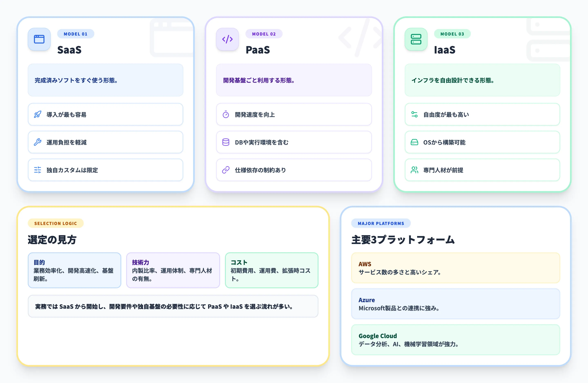Click the people icon next to 専門人材が前提

(x=415, y=170)
